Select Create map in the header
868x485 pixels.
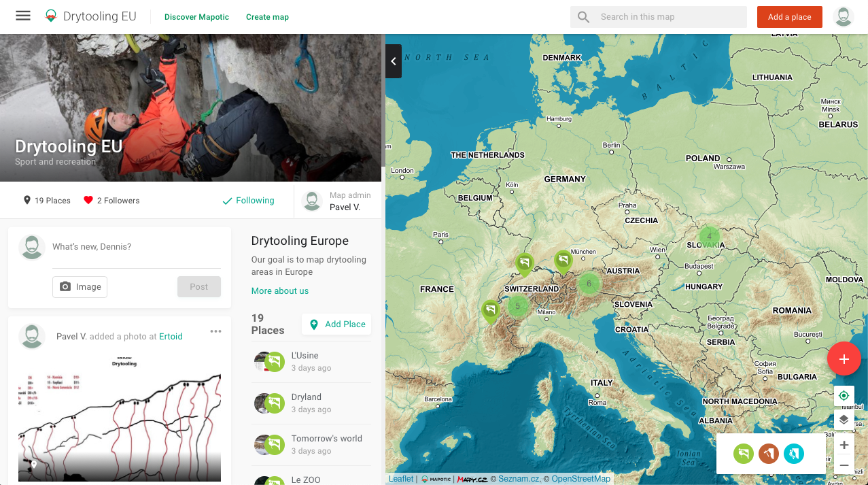267,17
